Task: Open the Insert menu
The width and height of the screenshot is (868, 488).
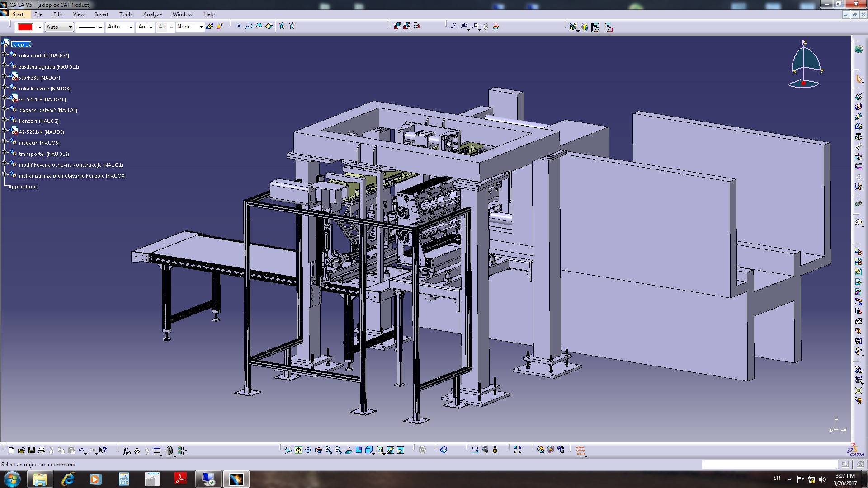Action: coord(101,14)
